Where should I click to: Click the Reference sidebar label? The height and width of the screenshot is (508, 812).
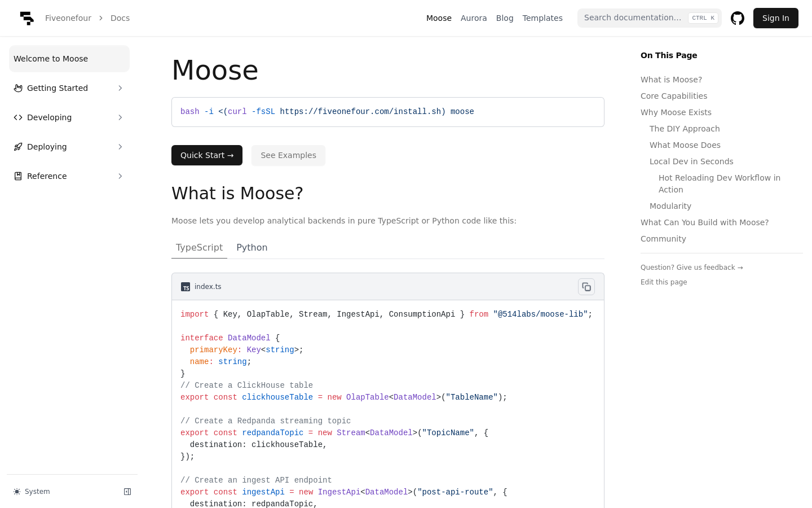[47, 176]
